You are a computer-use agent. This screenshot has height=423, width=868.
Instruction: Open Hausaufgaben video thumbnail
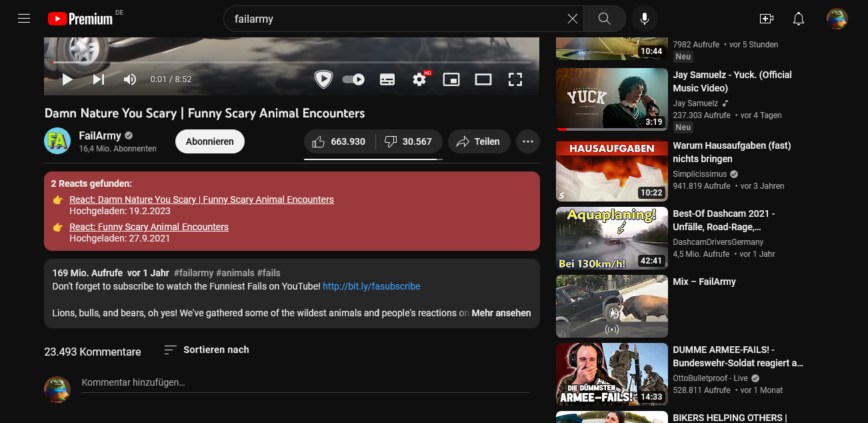612,170
